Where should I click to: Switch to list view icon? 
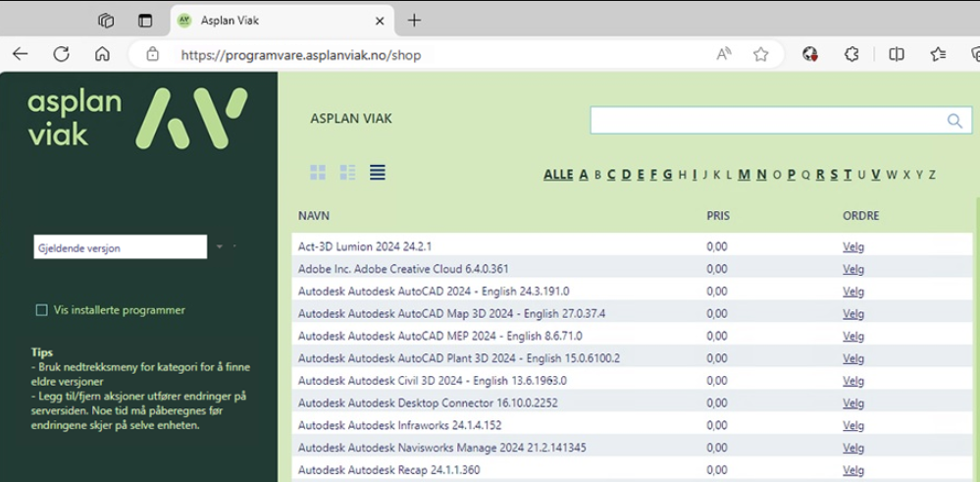[x=378, y=172]
